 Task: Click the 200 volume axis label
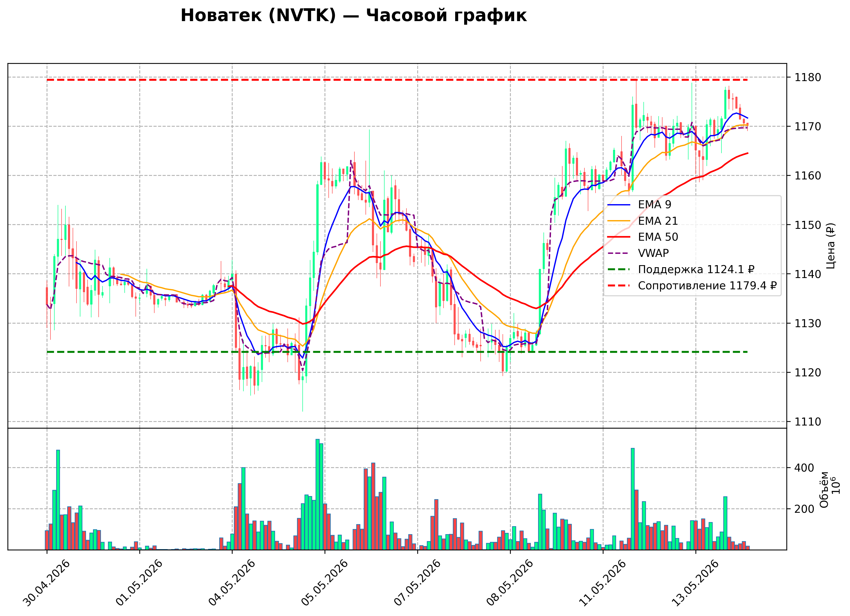[804, 509]
